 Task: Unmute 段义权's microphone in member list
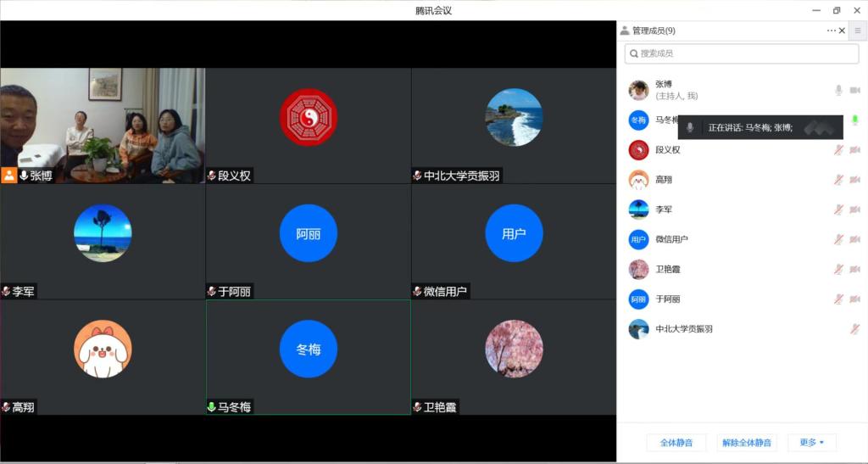838,150
